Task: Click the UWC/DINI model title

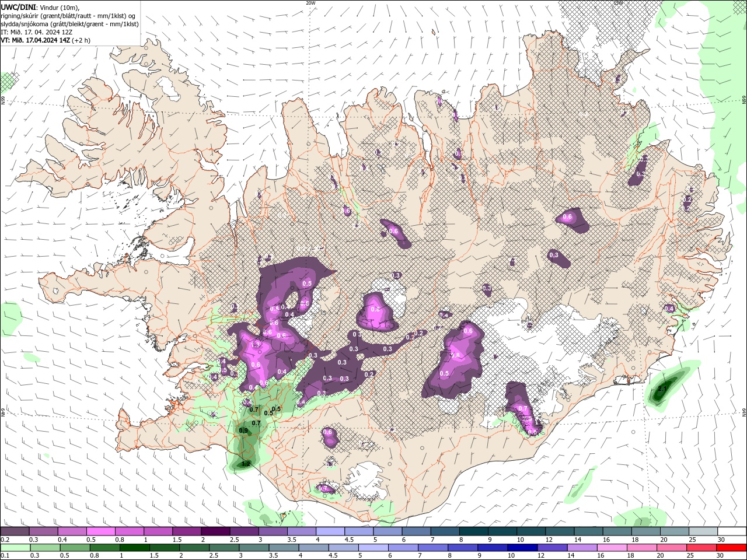Action: tap(18, 6)
